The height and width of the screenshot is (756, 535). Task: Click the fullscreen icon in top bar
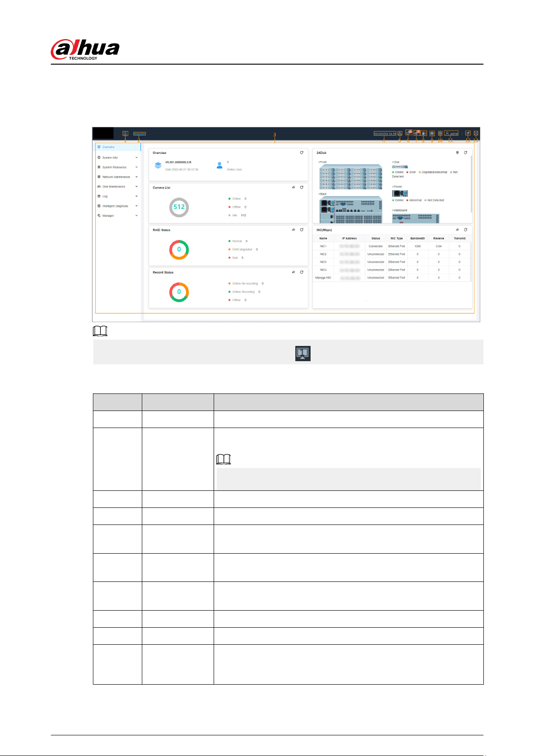476,133
